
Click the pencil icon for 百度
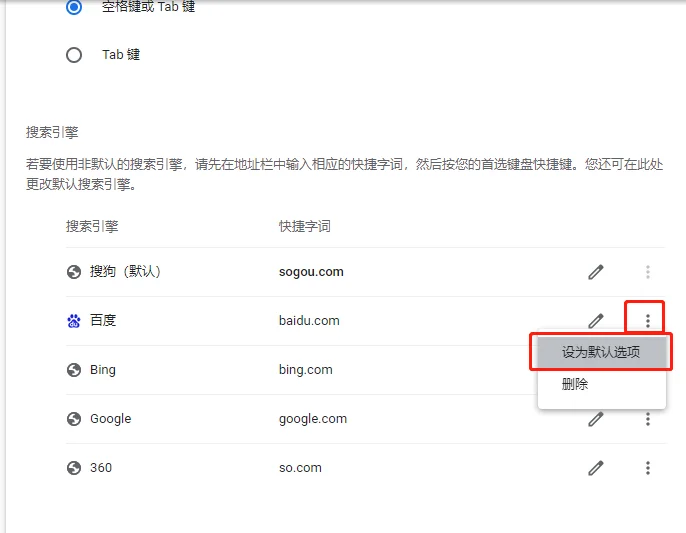point(596,321)
